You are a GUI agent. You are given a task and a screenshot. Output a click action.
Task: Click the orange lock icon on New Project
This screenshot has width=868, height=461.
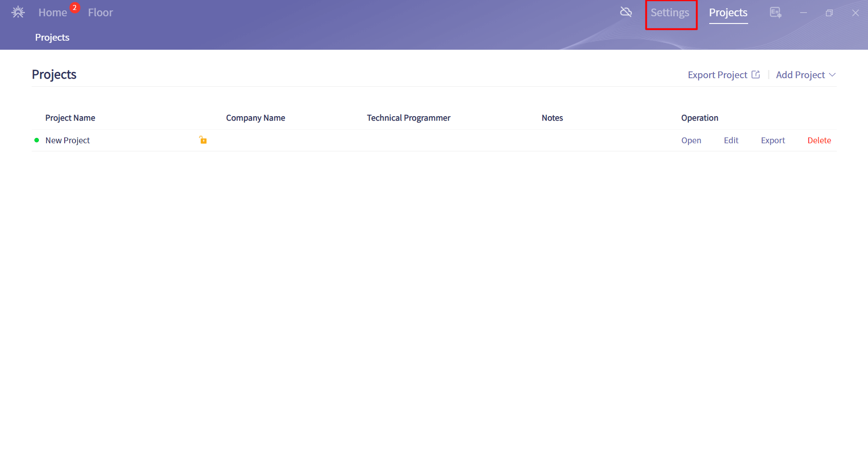click(x=203, y=140)
